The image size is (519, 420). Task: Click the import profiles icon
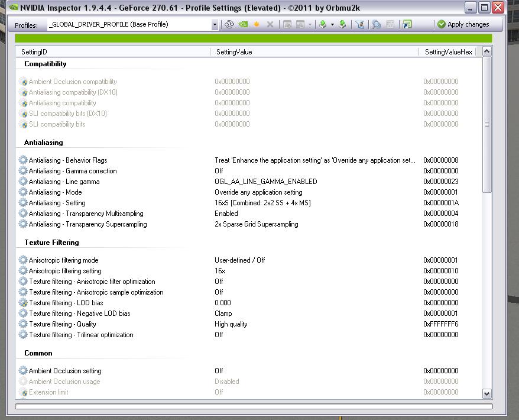click(343, 24)
